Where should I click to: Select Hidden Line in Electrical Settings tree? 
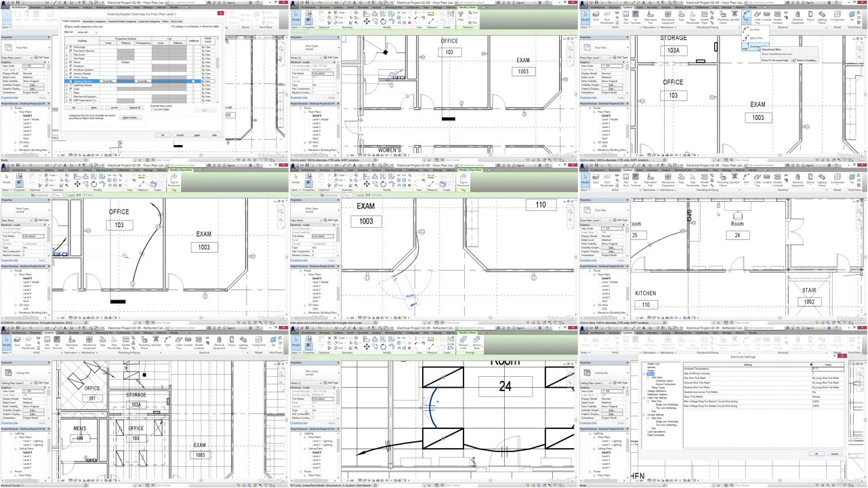click(653, 364)
